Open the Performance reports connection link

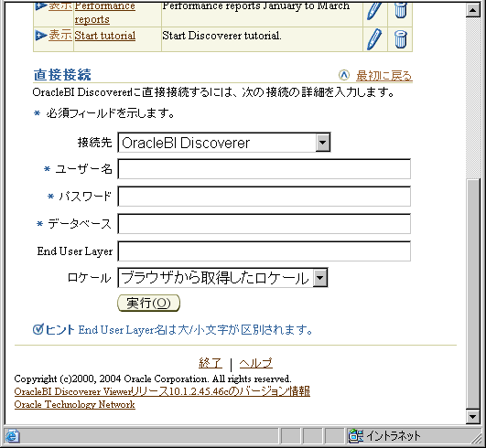pyautogui.click(x=104, y=13)
